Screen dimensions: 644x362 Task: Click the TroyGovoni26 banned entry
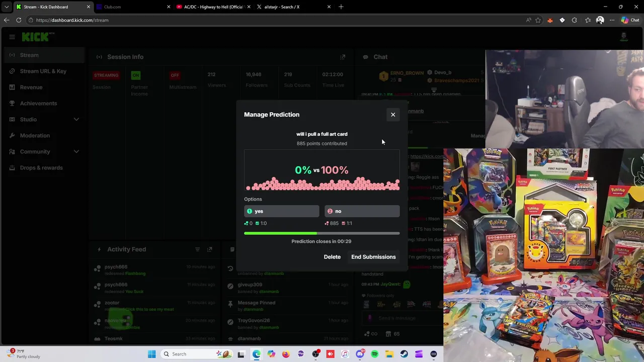coord(288,323)
